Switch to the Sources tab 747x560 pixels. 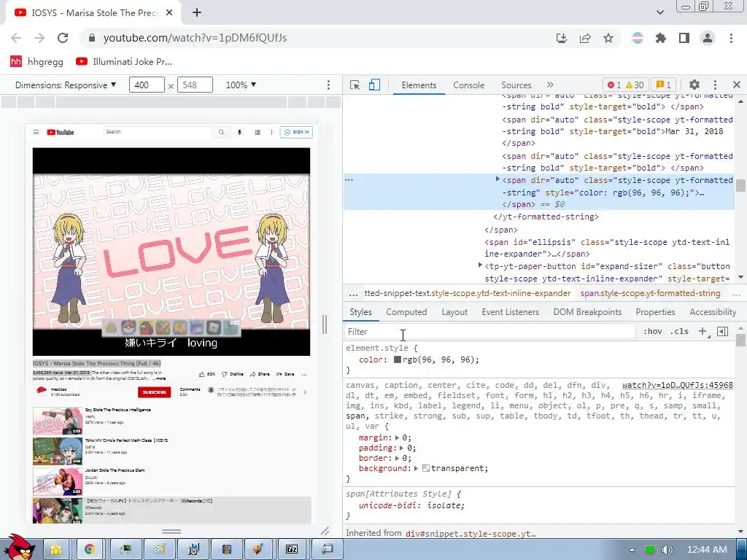(x=516, y=85)
